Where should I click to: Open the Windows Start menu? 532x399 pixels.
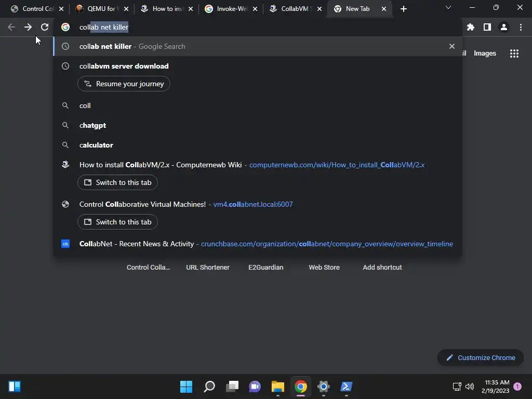tap(187, 387)
